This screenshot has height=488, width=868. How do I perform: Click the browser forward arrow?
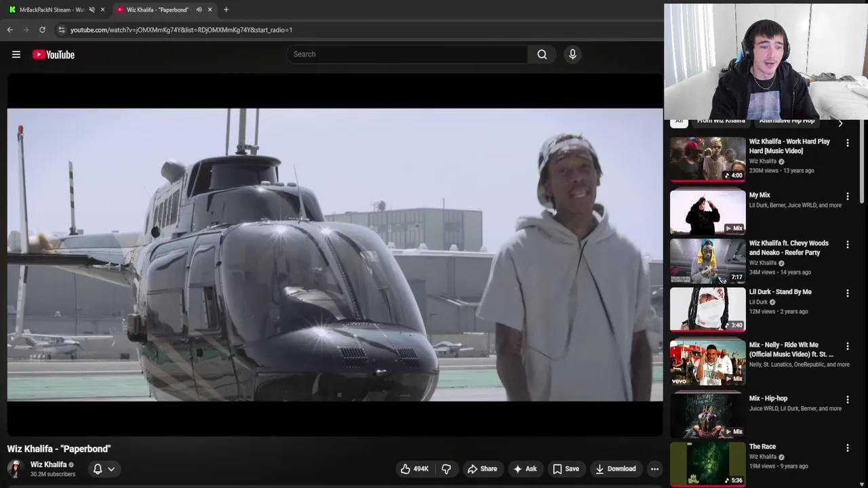pos(26,30)
